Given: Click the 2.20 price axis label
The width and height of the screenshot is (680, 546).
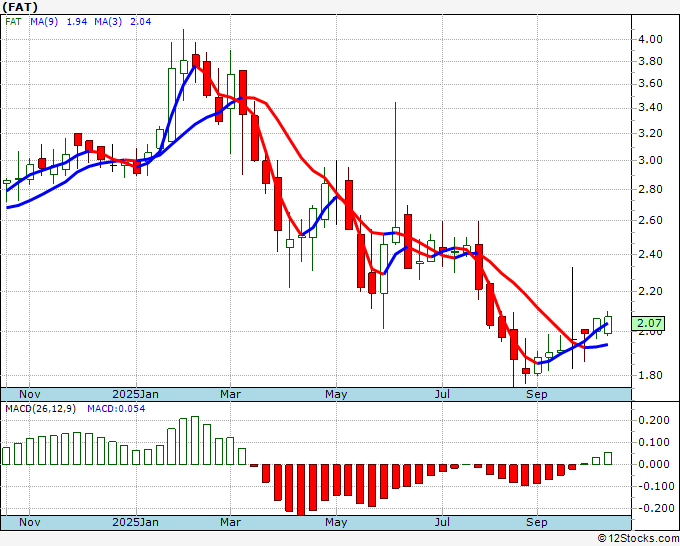Looking at the screenshot, I should (x=651, y=291).
